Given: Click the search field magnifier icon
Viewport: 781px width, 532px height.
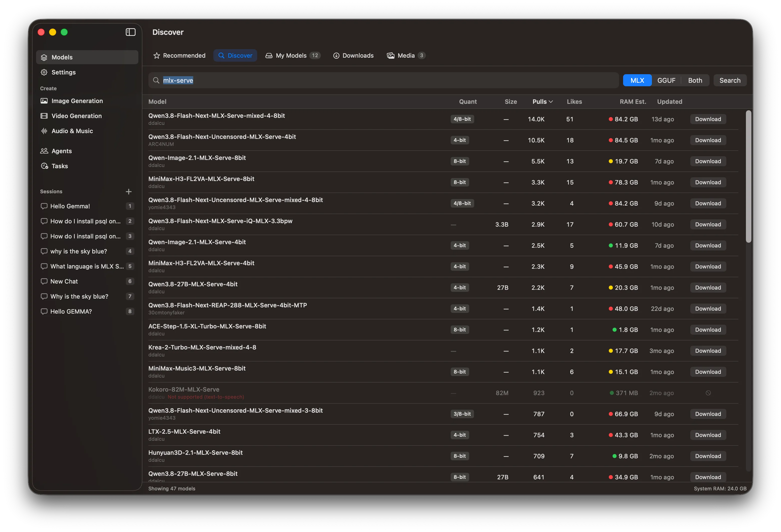Looking at the screenshot, I should (x=156, y=80).
